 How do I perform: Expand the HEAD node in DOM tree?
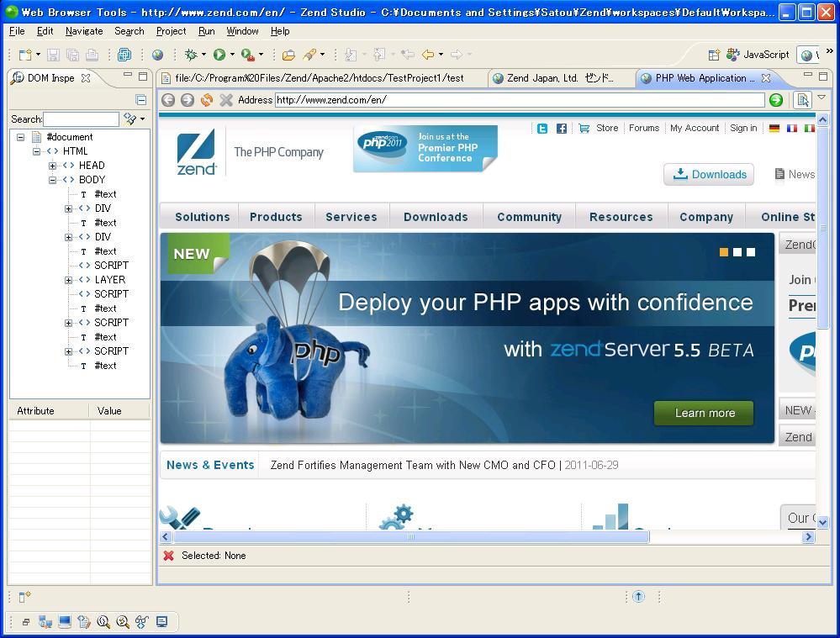click(53, 166)
